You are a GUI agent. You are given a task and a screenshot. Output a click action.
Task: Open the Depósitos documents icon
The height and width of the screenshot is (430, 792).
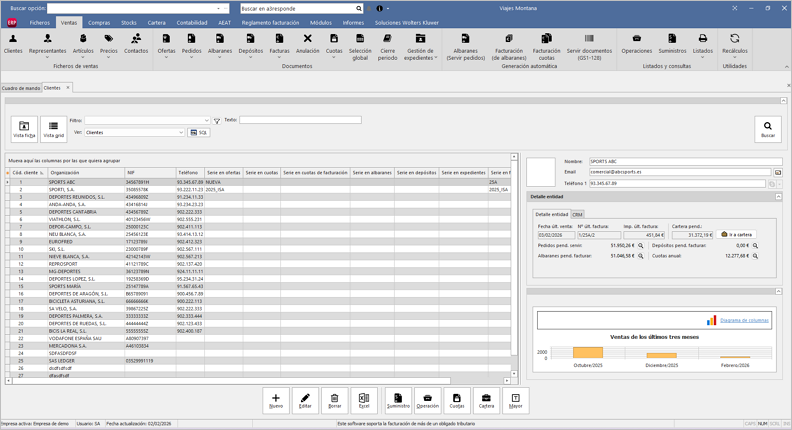click(251, 45)
